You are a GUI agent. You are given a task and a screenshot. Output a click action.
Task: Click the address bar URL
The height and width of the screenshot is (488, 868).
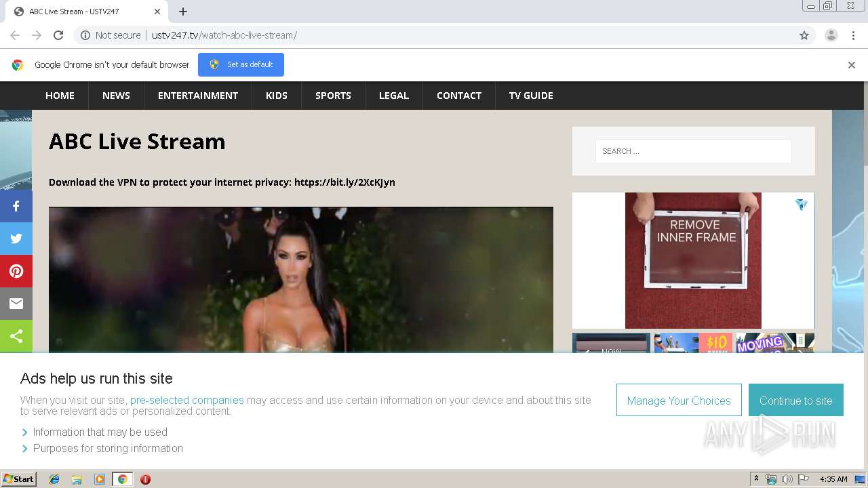point(224,35)
